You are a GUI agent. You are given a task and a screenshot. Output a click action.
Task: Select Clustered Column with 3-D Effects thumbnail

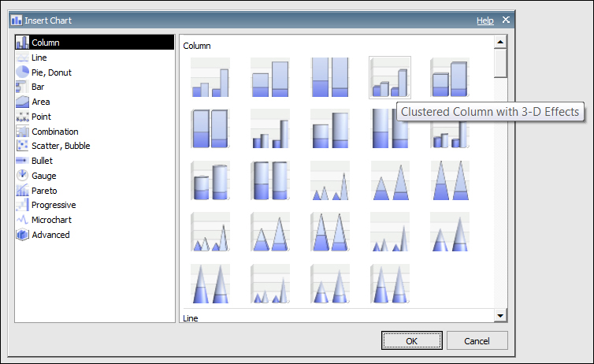[x=390, y=78]
